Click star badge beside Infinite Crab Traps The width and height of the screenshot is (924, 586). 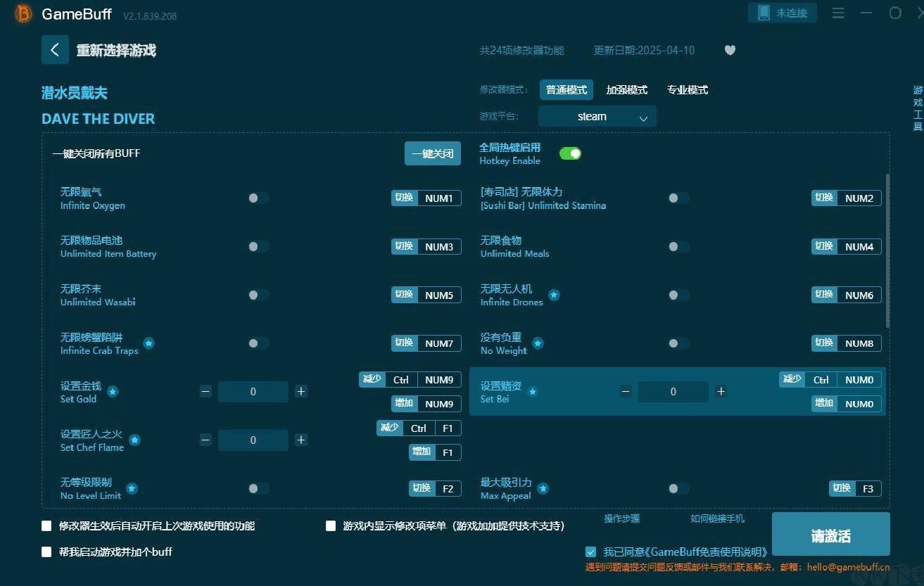point(148,343)
